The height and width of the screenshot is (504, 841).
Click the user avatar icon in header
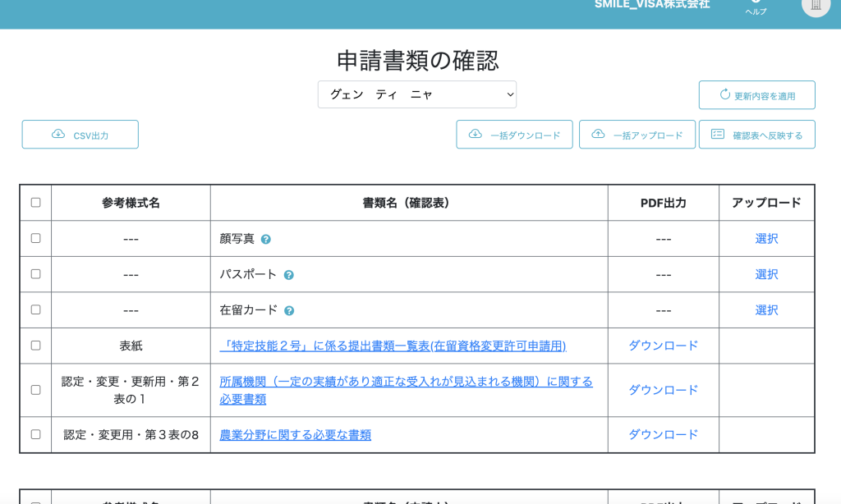tap(816, 5)
